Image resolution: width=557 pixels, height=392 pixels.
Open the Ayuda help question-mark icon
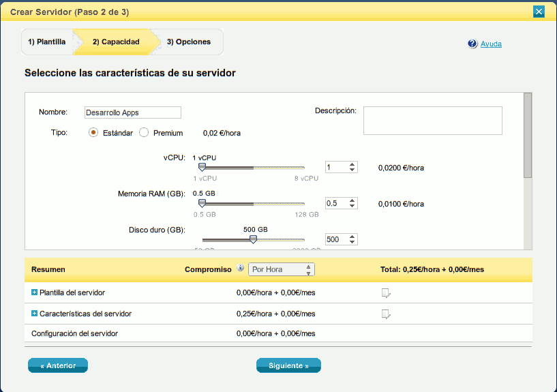472,44
